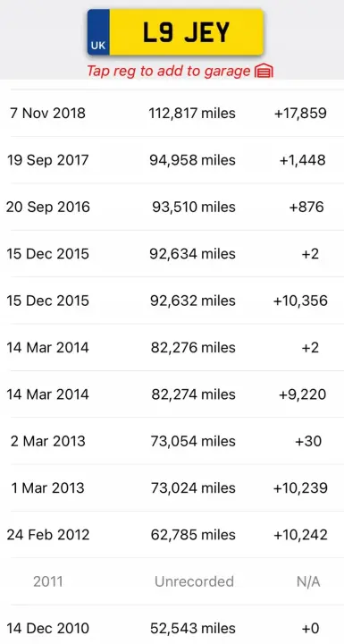Click the +9,220 difference value

pyautogui.click(x=303, y=394)
